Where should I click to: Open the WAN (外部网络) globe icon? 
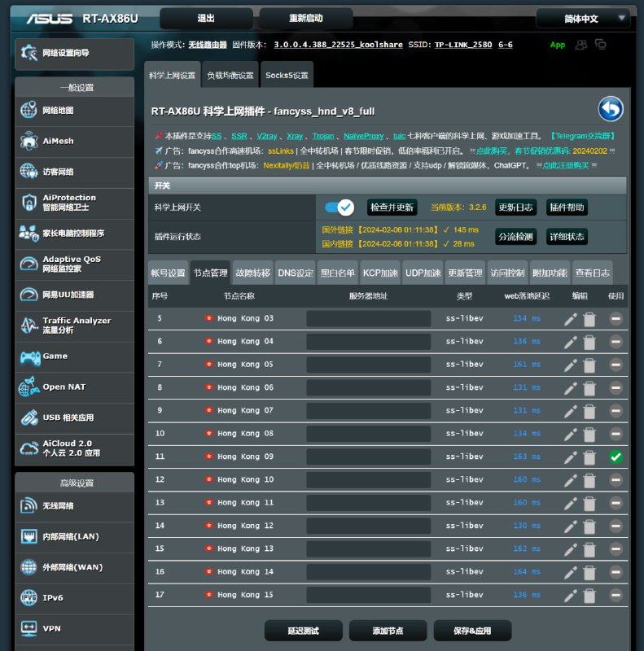click(x=28, y=566)
